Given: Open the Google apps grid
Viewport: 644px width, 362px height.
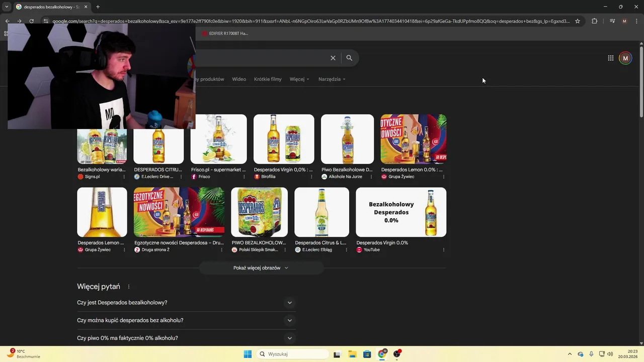Looking at the screenshot, I should 610,58.
